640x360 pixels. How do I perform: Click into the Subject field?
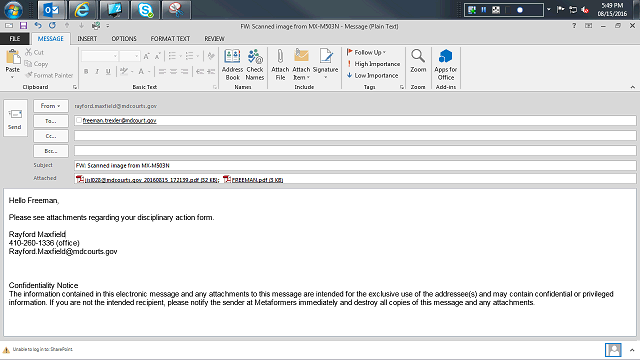[355, 165]
